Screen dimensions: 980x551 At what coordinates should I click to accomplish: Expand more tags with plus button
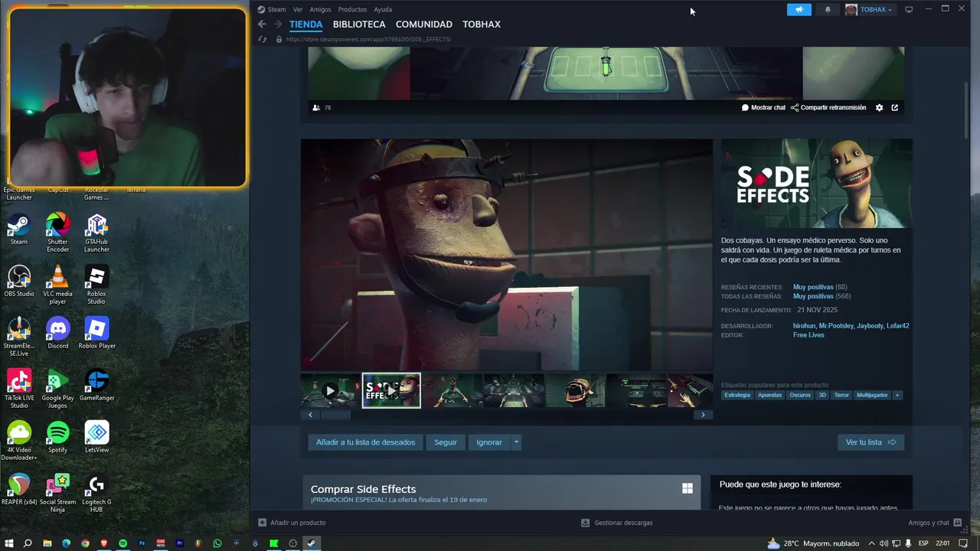click(897, 395)
